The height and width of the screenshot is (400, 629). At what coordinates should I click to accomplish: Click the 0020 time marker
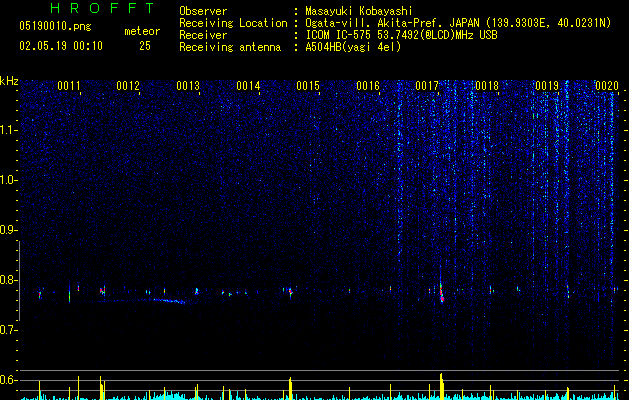pos(607,85)
